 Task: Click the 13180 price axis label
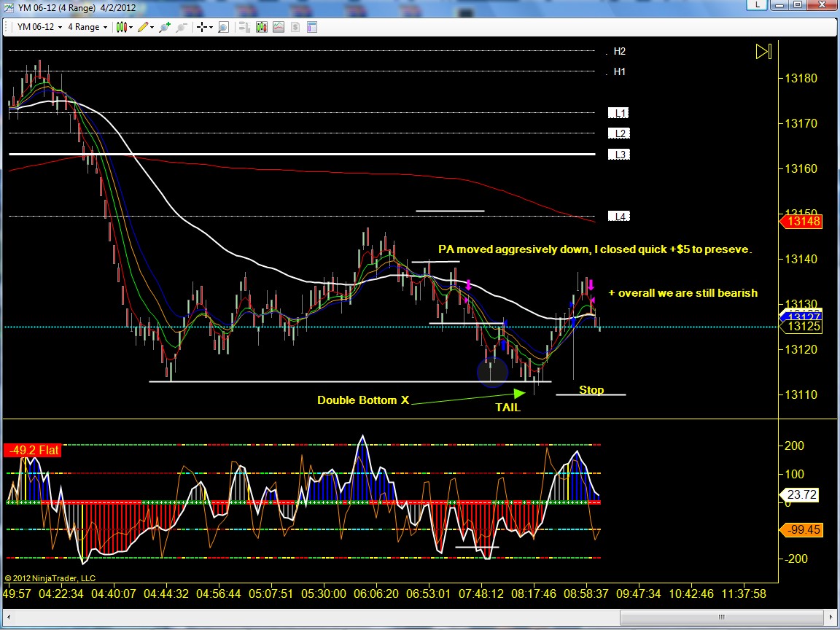click(801, 79)
